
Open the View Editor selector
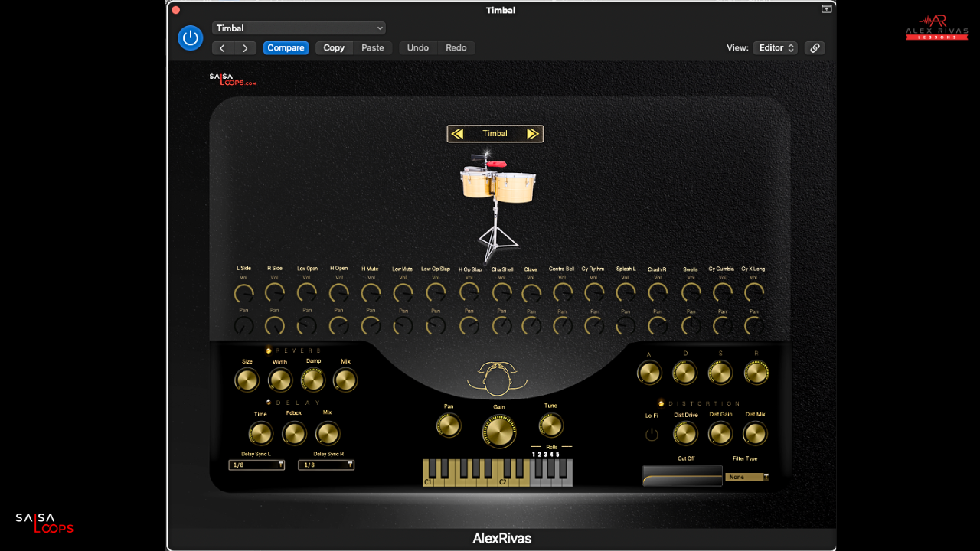coord(776,47)
